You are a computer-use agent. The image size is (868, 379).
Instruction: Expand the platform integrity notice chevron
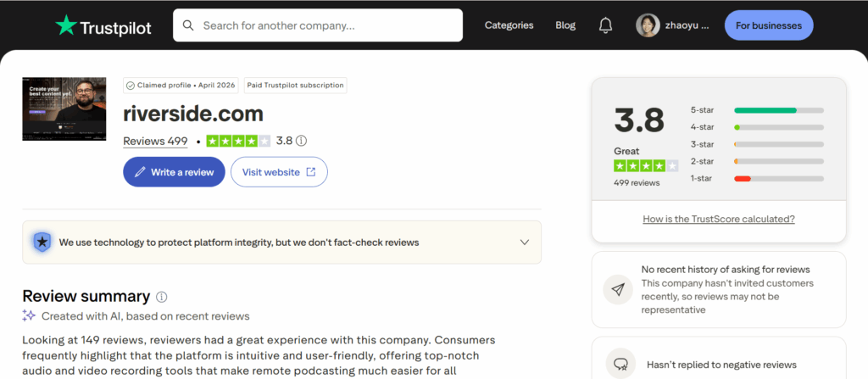pos(525,242)
